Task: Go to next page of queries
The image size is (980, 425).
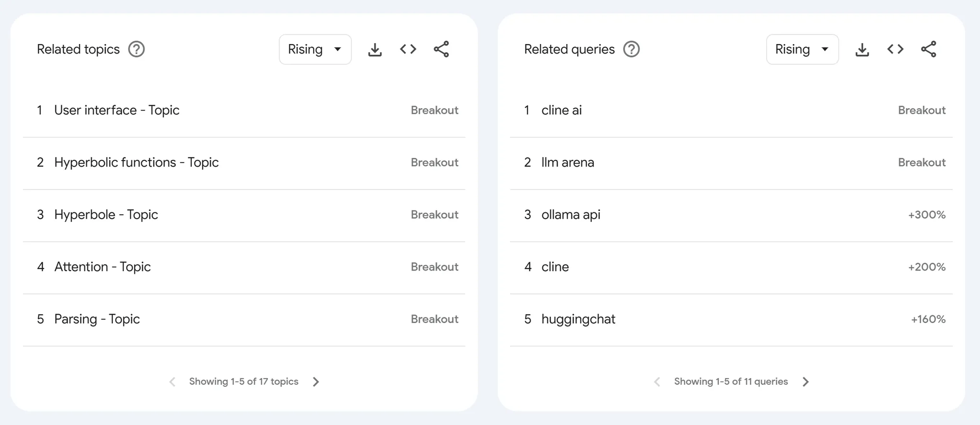Action: (x=806, y=381)
